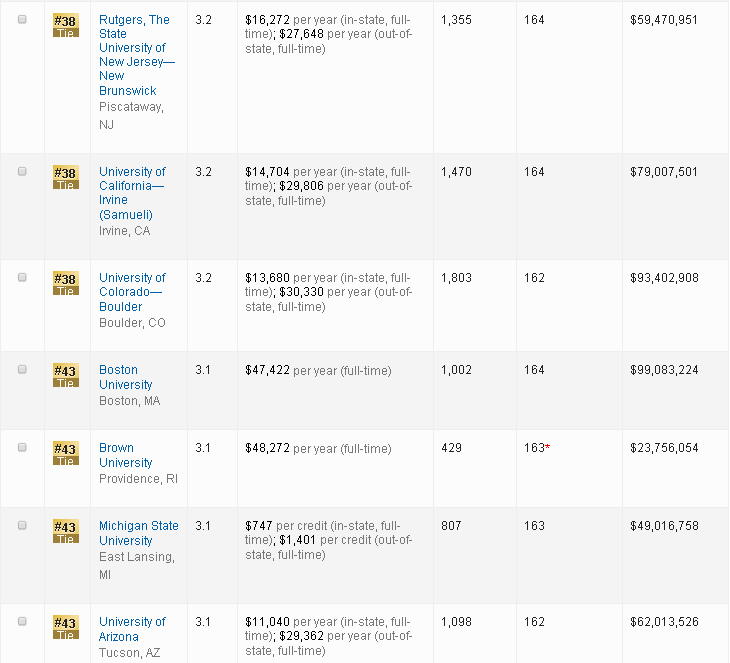Viewport: 730px width, 663px height.
Task: Click the #38 Tie badge for Colorado Boulder
Action: point(65,283)
